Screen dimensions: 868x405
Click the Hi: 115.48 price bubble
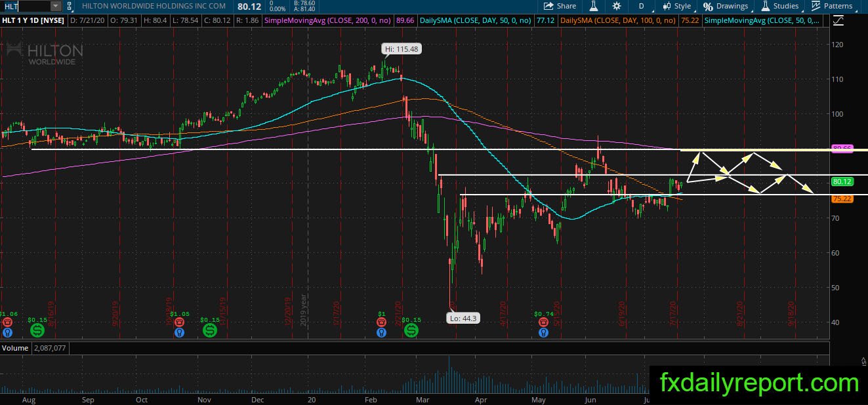tap(400, 48)
